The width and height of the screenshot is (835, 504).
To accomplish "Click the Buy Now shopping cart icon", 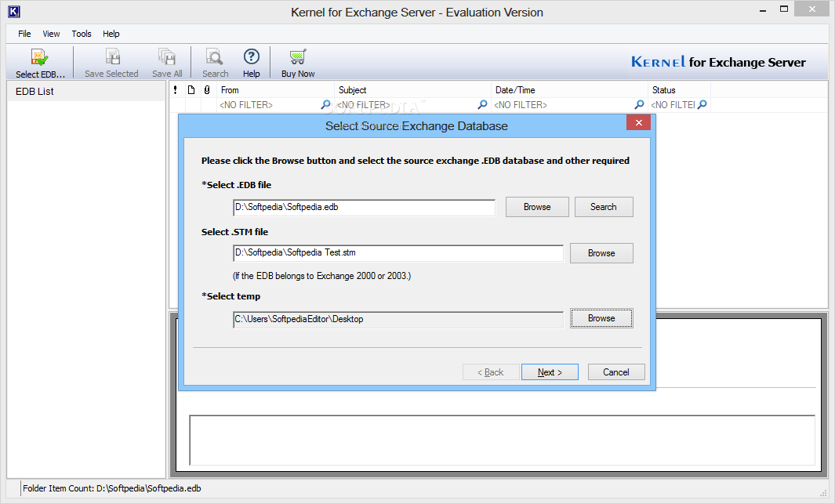I will click(298, 56).
